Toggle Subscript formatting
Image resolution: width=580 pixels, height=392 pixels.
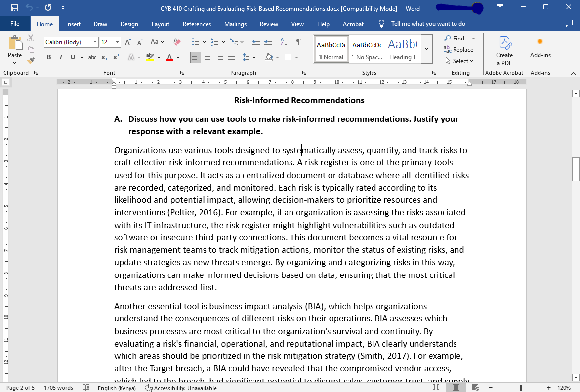click(x=104, y=57)
